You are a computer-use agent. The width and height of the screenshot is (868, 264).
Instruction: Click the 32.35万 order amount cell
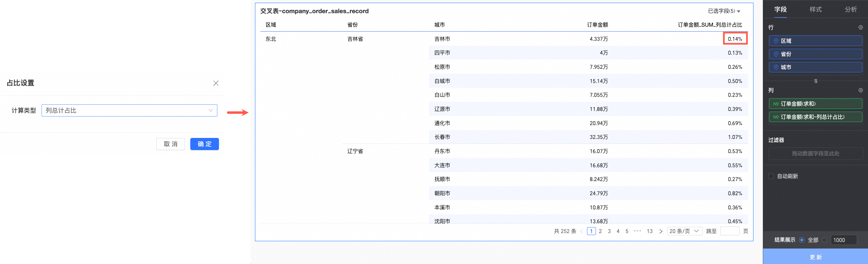tap(599, 137)
